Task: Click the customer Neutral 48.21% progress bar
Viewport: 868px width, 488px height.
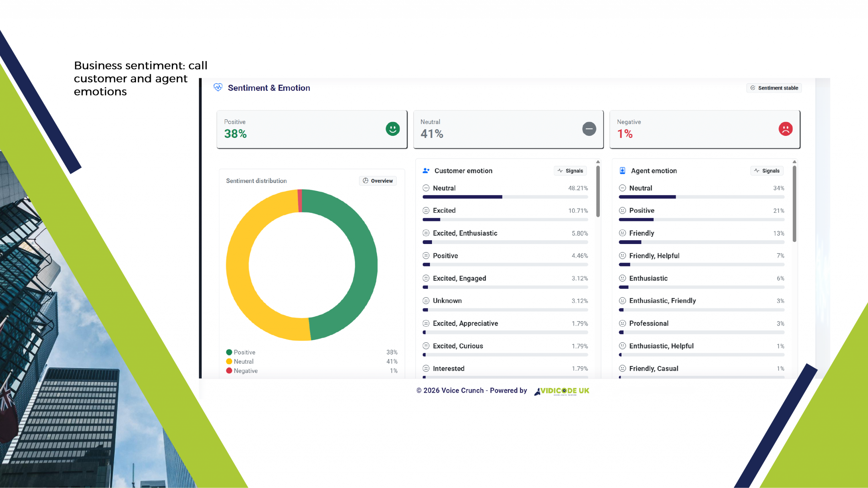Action: click(x=505, y=197)
